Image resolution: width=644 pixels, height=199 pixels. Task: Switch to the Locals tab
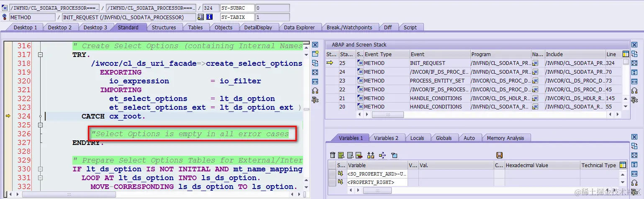point(417,138)
